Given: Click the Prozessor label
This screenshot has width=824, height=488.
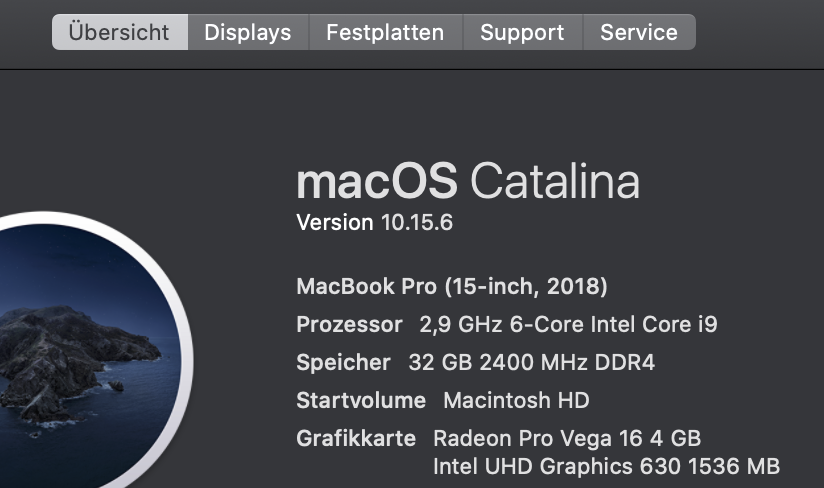Looking at the screenshot, I should coord(349,325).
